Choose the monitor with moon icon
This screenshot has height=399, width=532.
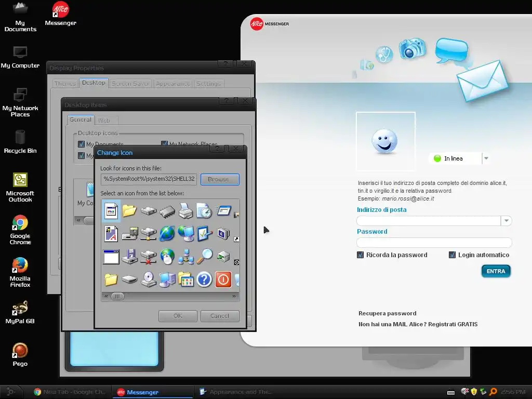[223, 234]
